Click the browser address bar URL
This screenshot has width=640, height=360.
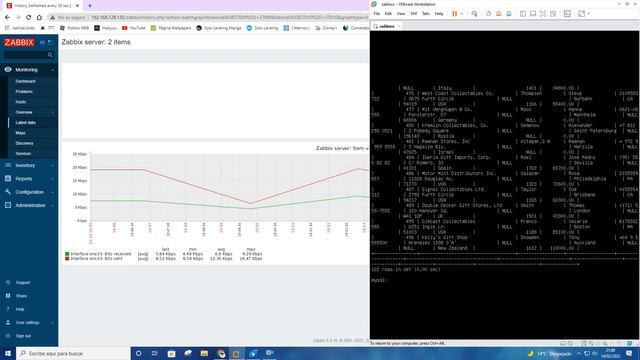point(229,18)
